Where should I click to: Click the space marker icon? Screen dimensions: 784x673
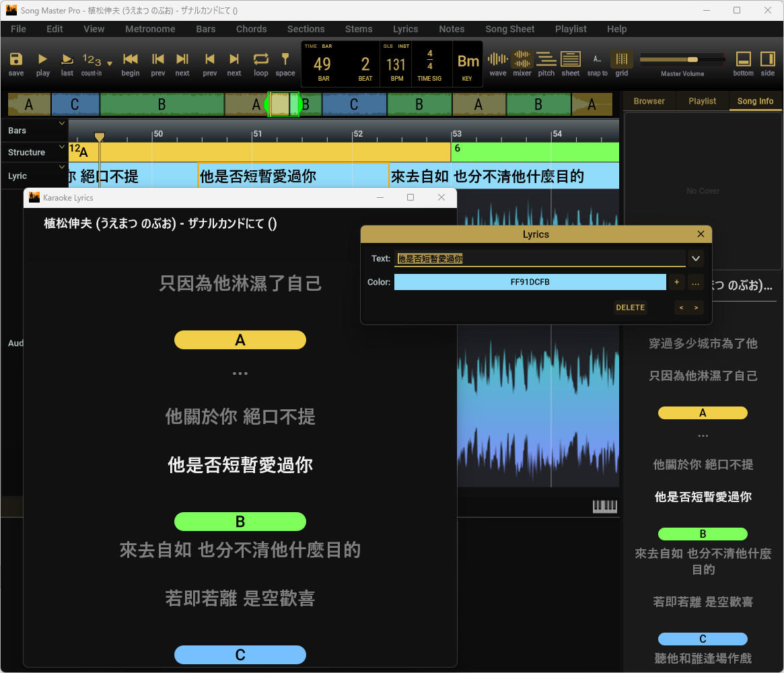click(x=285, y=59)
